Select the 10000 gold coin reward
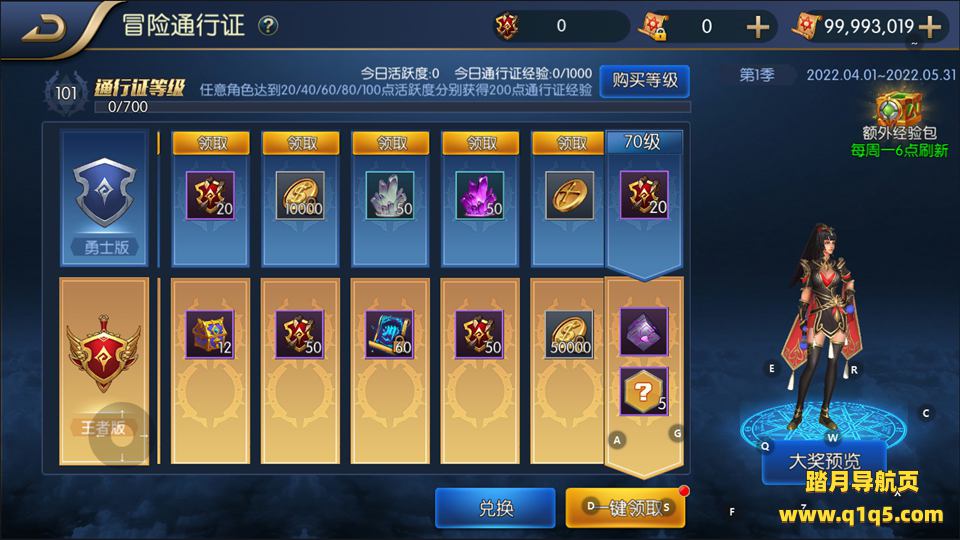 tap(300, 195)
